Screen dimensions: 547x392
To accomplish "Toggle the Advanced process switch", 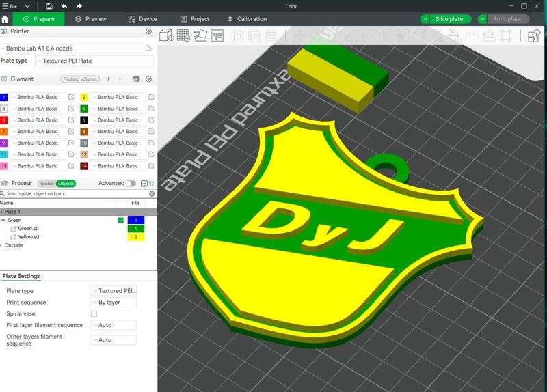I will pos(131,183).
